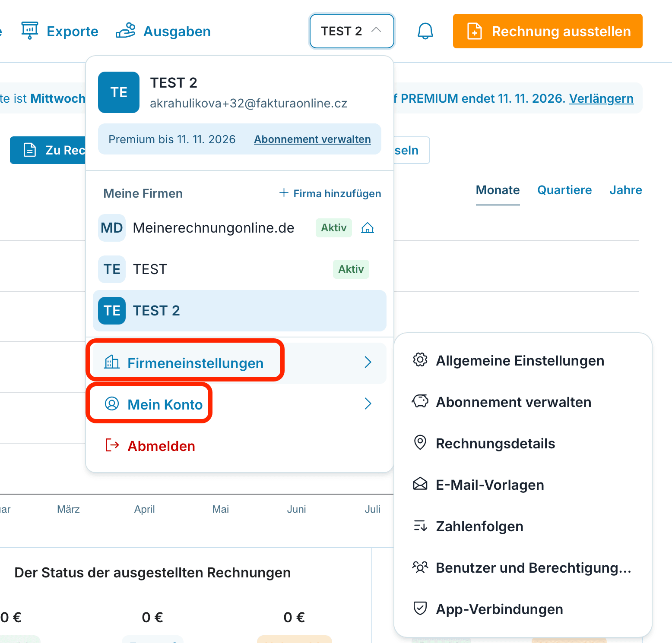672x643 pixels.
Task: Click the 'Premium bis 11. 11. 2026' text
Action: coord(172,139)
